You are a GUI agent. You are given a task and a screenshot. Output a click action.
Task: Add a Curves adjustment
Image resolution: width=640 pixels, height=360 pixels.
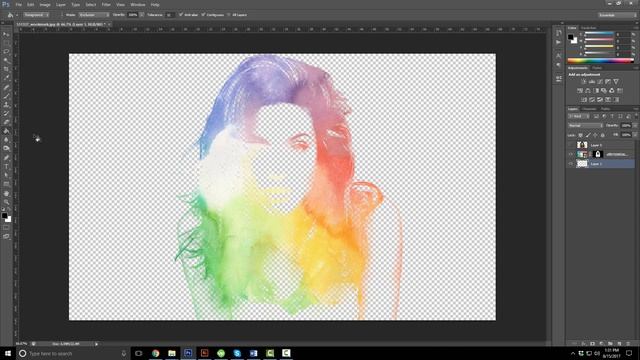pos(600,82)
